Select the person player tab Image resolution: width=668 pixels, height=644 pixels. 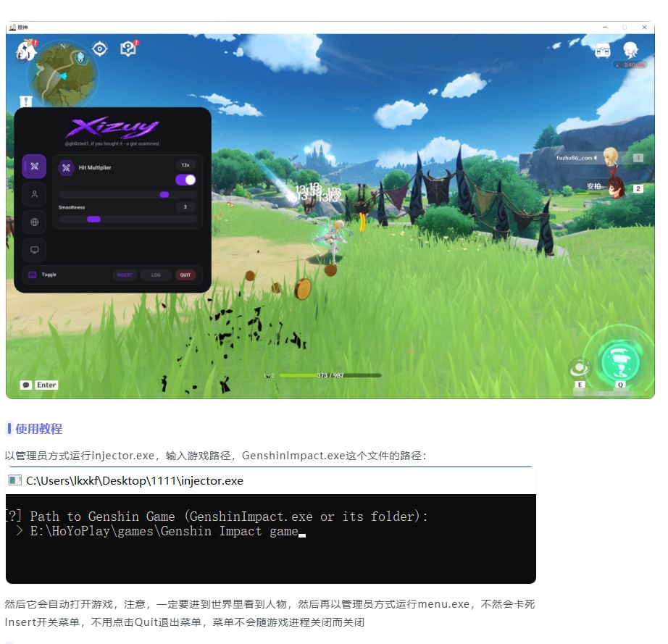point(35,194)
